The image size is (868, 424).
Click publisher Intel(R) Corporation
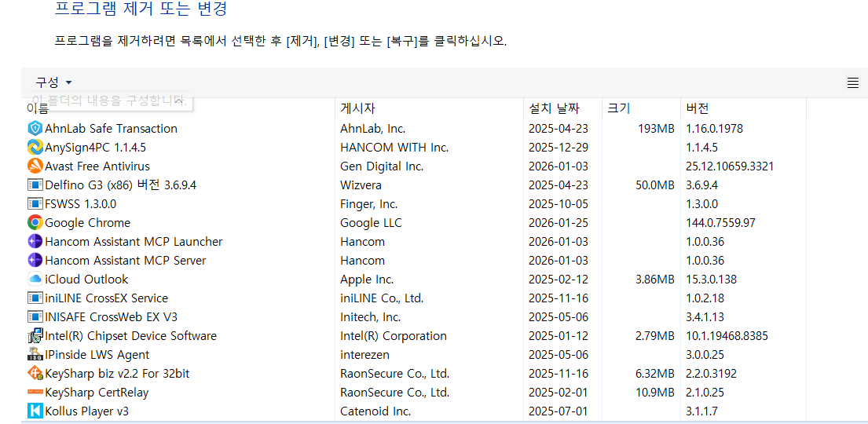[x=394, y=335]
